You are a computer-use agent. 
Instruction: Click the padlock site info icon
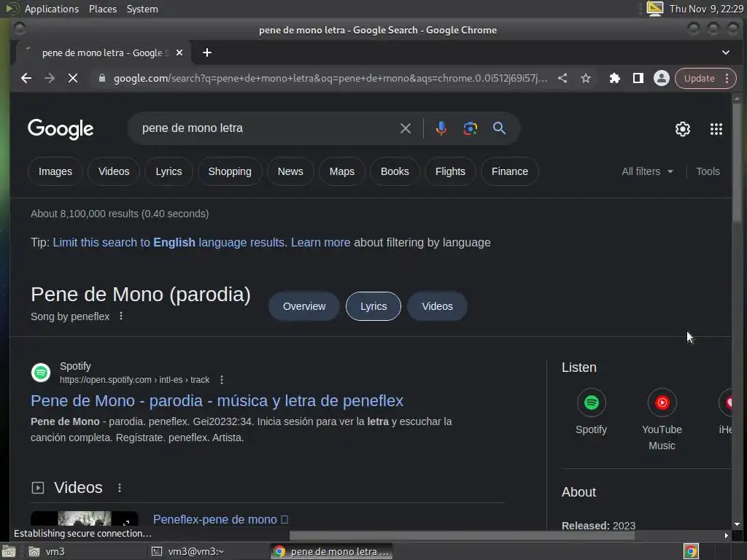pyautogui.click(x=101, y=78)
